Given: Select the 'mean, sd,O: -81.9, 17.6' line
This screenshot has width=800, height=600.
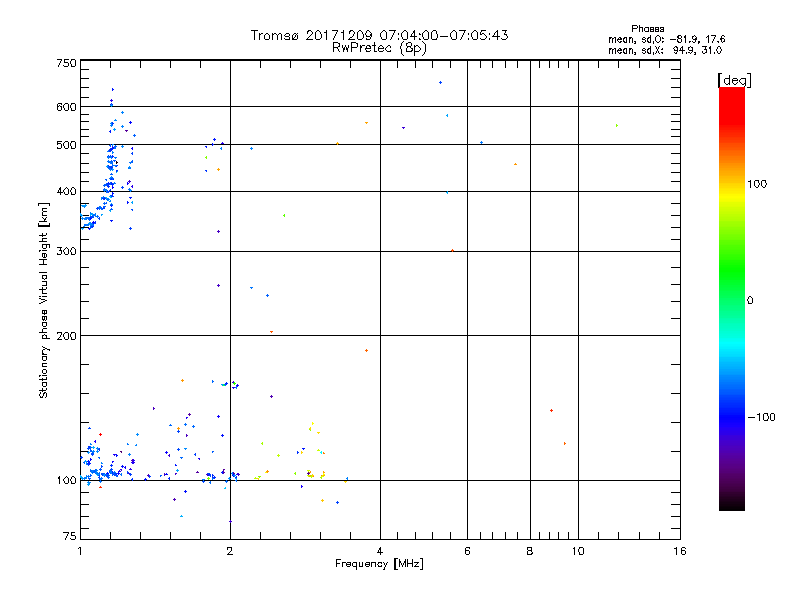Looking at the screenshot, I should point(666,39).
